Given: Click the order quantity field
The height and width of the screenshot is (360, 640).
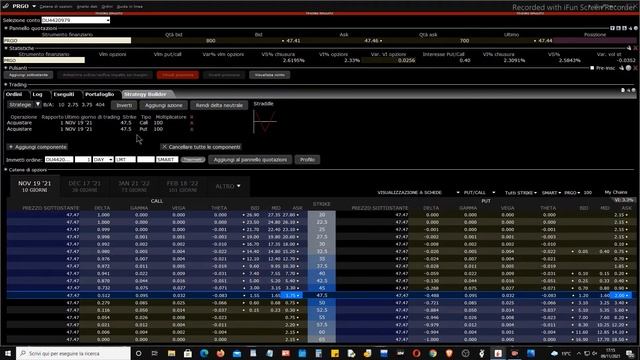Looking at the screenshot, I should (83, 160).
